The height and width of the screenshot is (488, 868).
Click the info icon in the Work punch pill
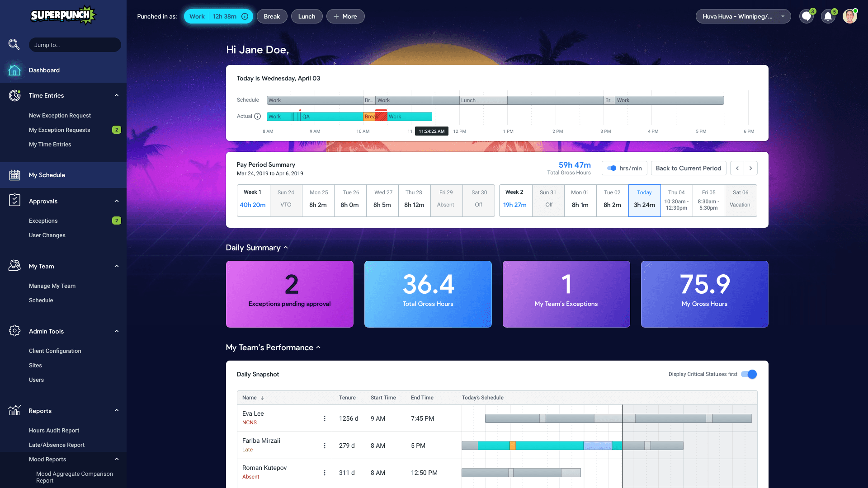point(245,16)
